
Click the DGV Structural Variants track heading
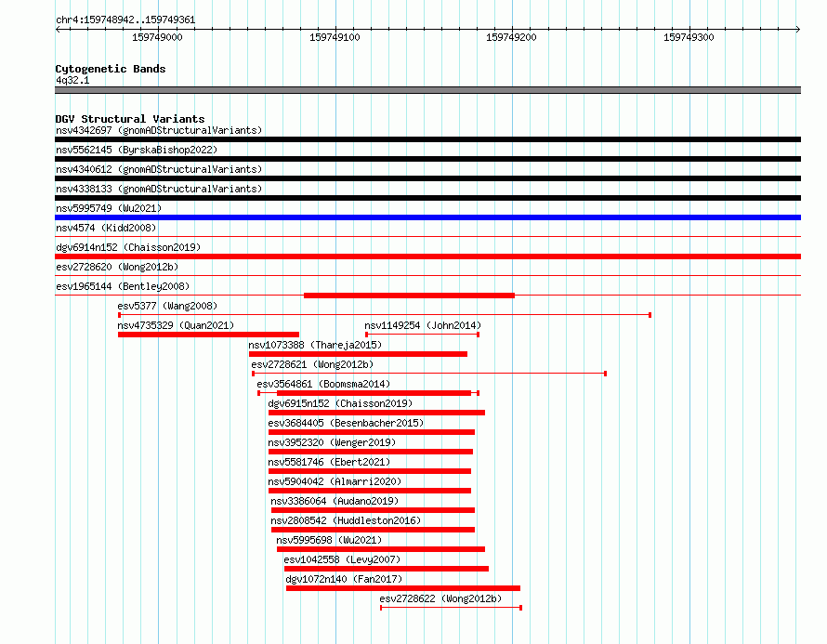coord(130,119)
